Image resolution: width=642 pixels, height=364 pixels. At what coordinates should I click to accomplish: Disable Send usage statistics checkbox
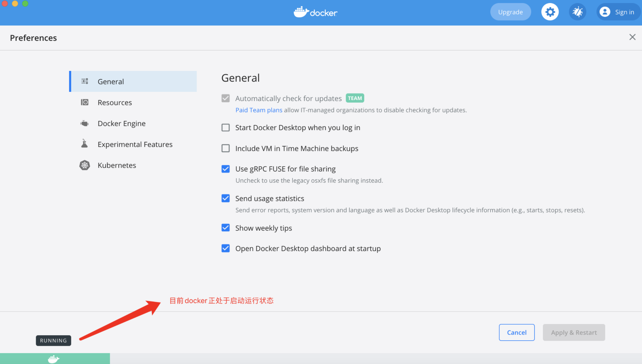[225, 198]
